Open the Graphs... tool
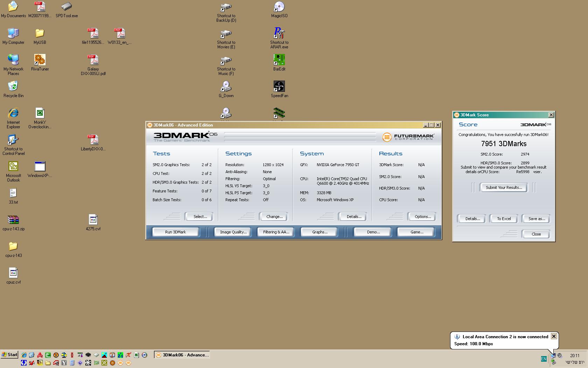Viewport: 588px width, 368px height. pos(320,232)
